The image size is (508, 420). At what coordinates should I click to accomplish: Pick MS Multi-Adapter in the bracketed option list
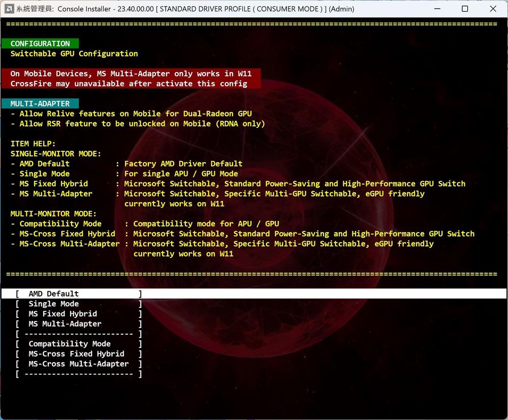pos(65,324)
